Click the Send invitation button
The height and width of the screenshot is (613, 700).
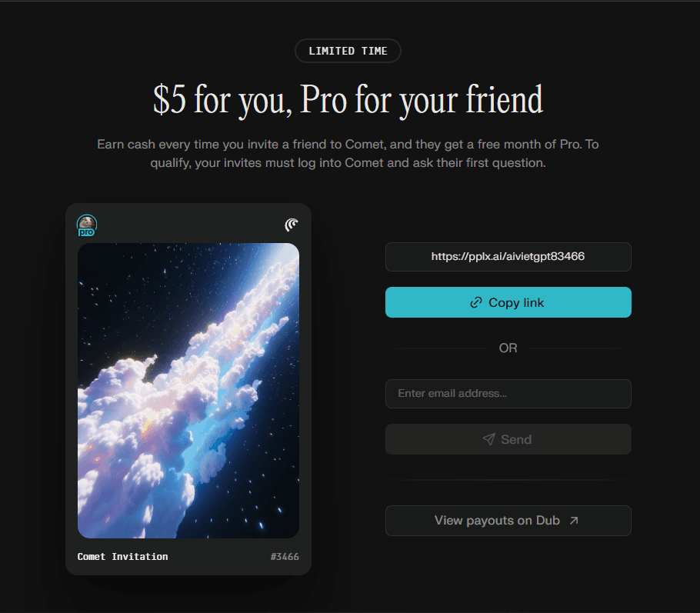click(508, 439)
